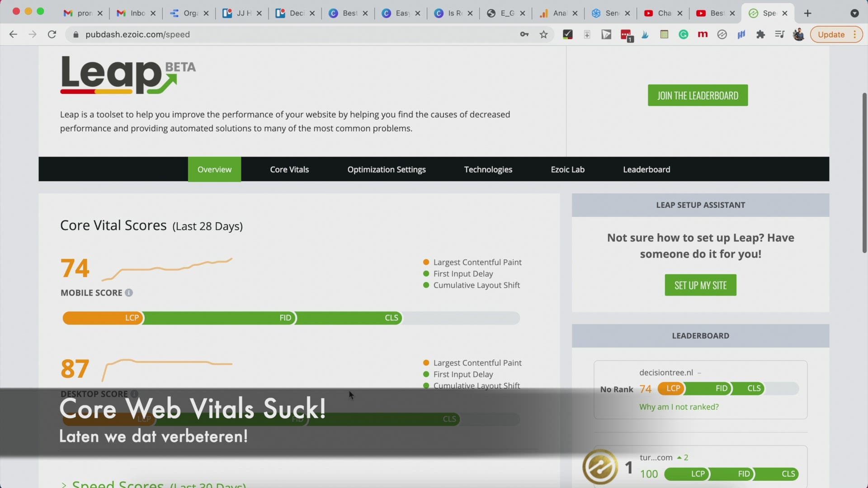Click the LCP segment of mobile score bar

(x=103, y=318)
